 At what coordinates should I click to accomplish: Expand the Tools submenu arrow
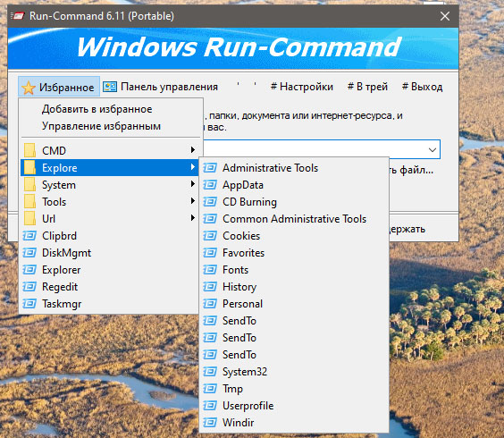192,201
